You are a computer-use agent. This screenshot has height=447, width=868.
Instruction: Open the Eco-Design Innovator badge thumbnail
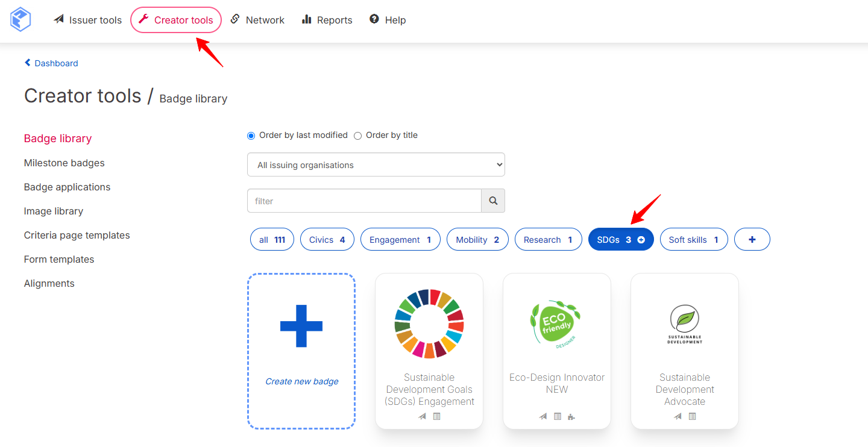(556, 324)
